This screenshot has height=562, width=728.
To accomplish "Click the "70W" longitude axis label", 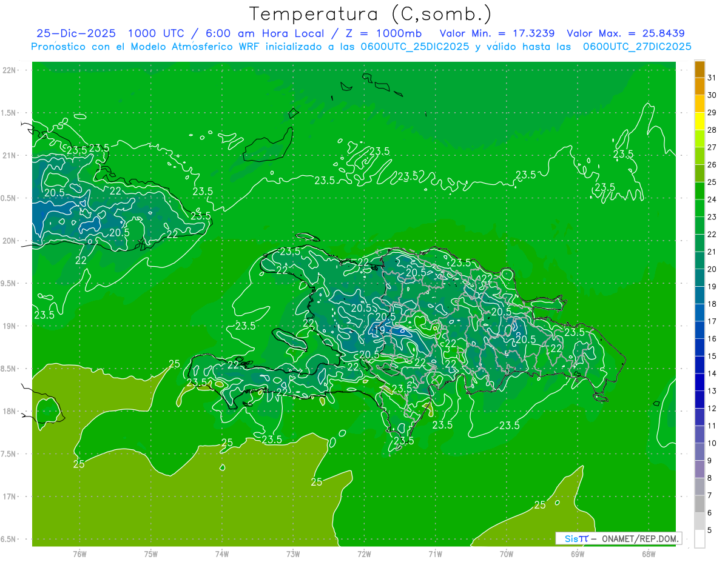I will click(x=506, y=554).
